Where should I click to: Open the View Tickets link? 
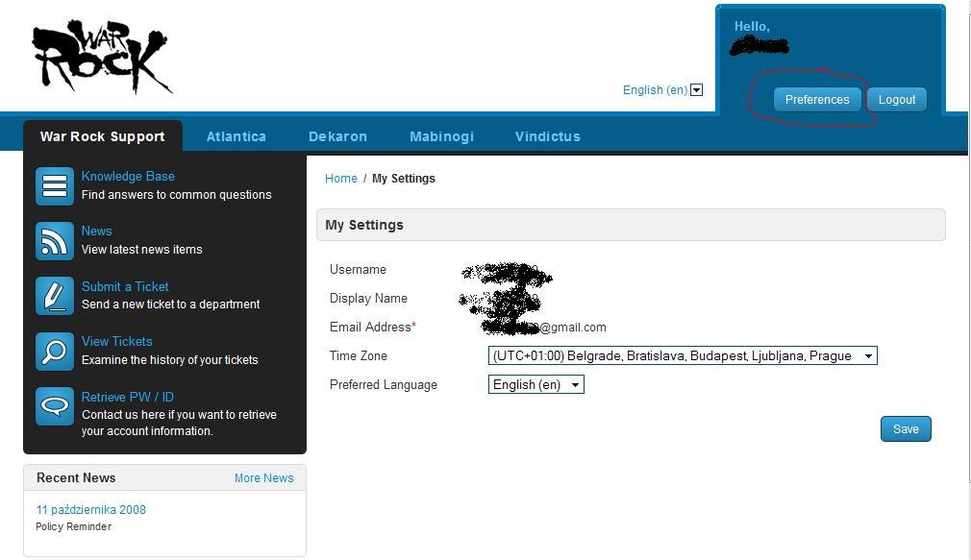click(x=117, y=342)
